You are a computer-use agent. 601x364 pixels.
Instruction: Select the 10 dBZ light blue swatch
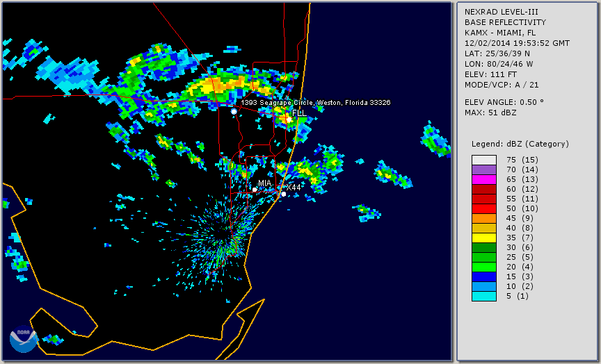pyautogui.click(x=484, y=287)
